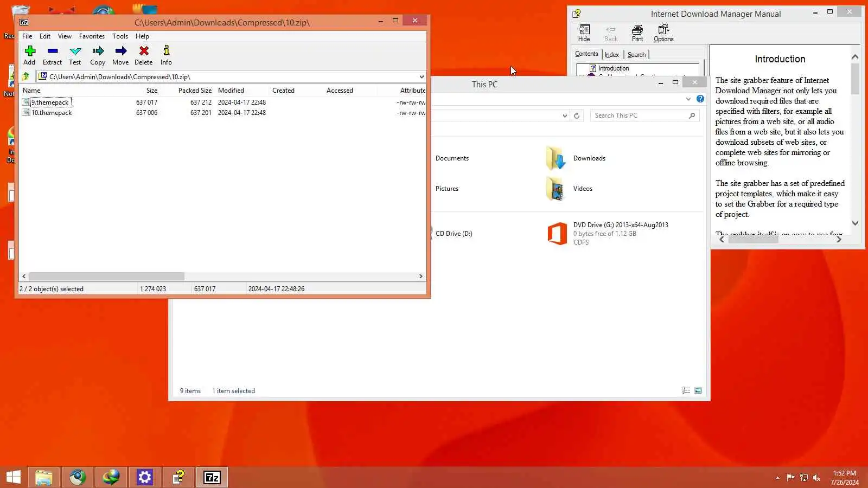
Task: Open the Start menu
Action: tap(14, 477)
